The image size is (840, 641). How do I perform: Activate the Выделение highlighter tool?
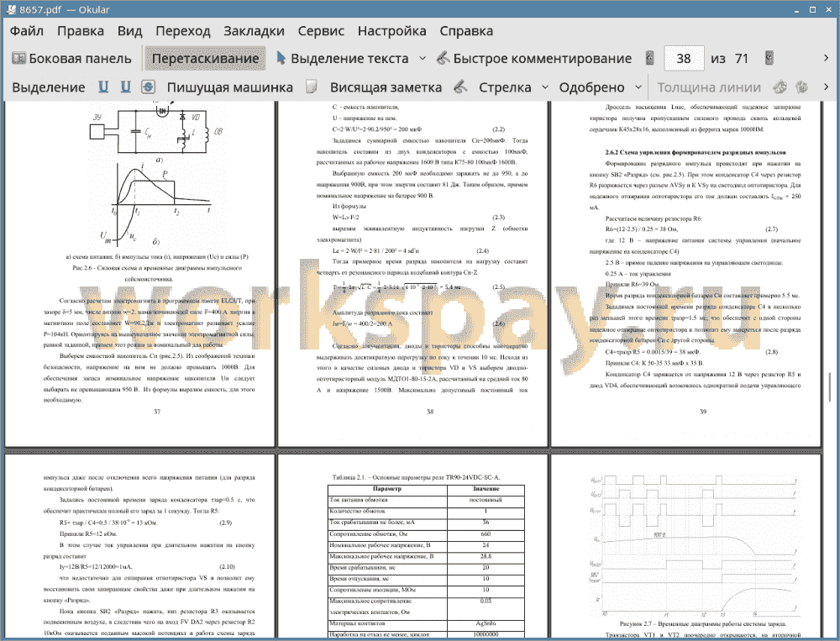pyautogui.click(x=48, y=87)
